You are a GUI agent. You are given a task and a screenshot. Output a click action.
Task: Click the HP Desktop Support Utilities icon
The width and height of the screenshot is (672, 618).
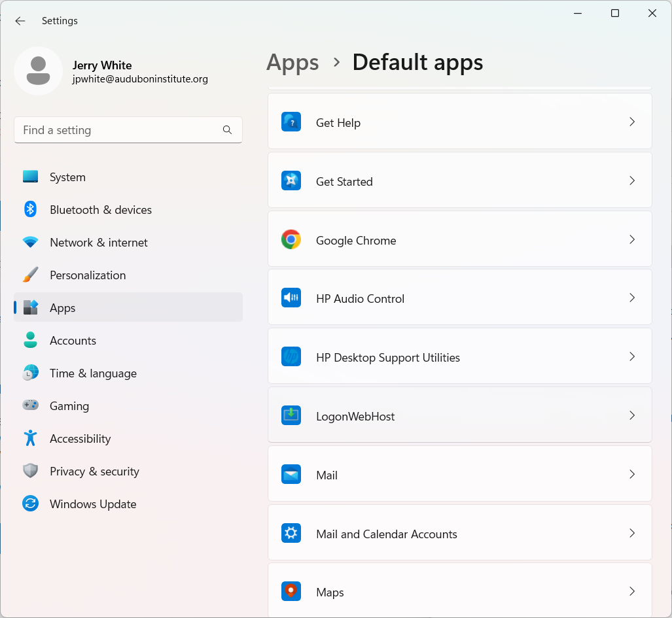click(x=291, y=356)
